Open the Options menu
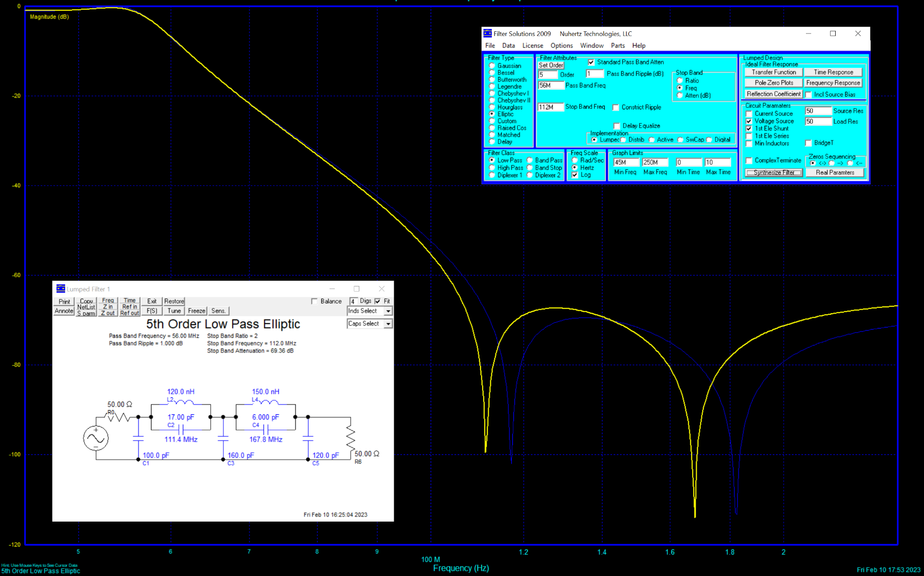The width and height of the screenshot is (924, 576). tap(562, 46)
